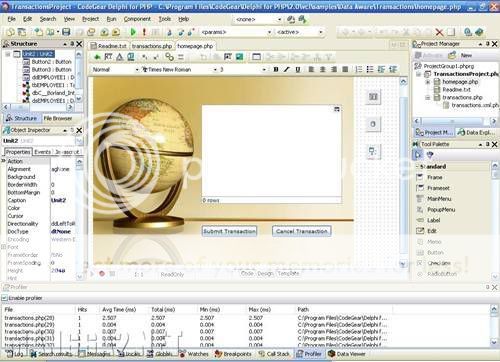Switch to the transactions.php tab

pyautogui.click(x=152, y=46)
